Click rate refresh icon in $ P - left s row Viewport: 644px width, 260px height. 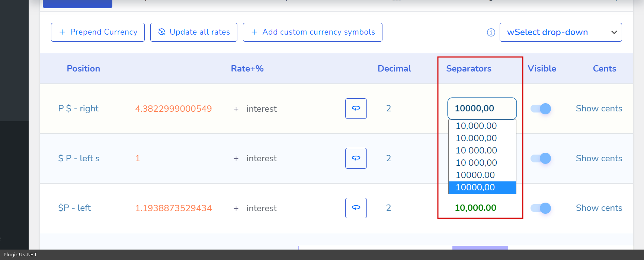point(356,158)
